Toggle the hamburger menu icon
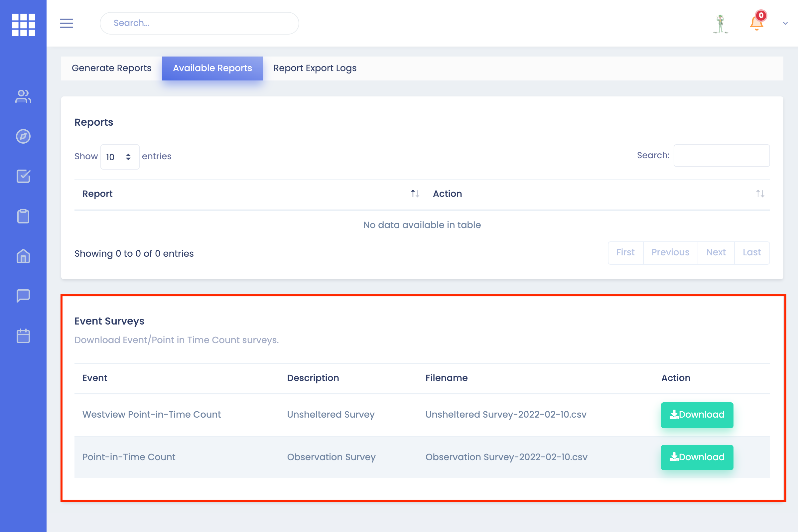 (x=66, y=23)
